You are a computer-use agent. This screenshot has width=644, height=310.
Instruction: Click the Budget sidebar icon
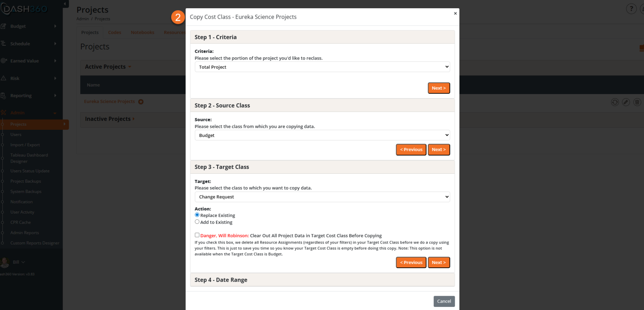point(3,26)
